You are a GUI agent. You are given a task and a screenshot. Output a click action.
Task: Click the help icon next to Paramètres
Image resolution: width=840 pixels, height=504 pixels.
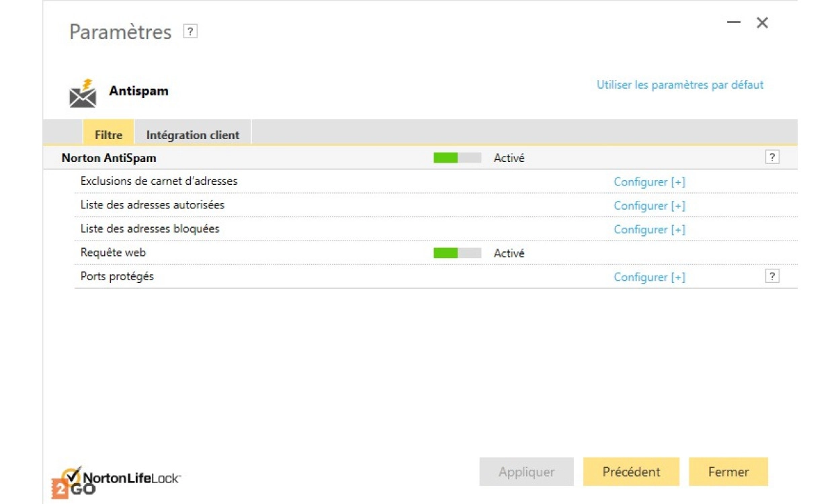[x=191, y=32]
